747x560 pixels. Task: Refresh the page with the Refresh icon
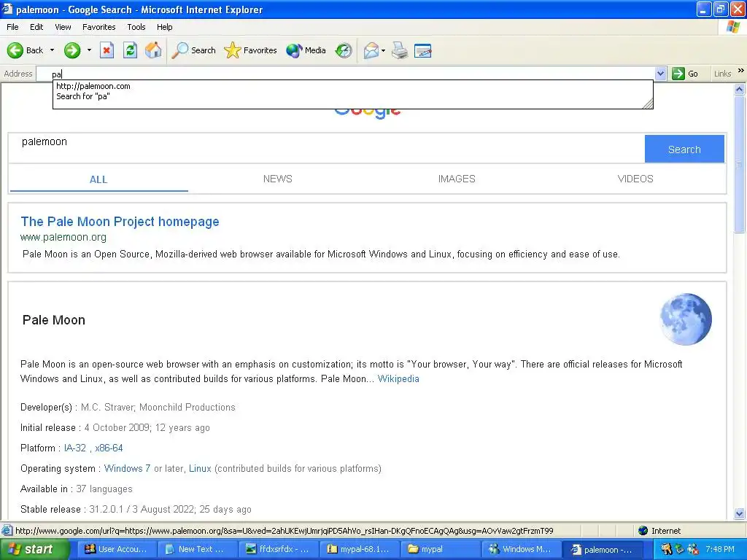(130, 50)
